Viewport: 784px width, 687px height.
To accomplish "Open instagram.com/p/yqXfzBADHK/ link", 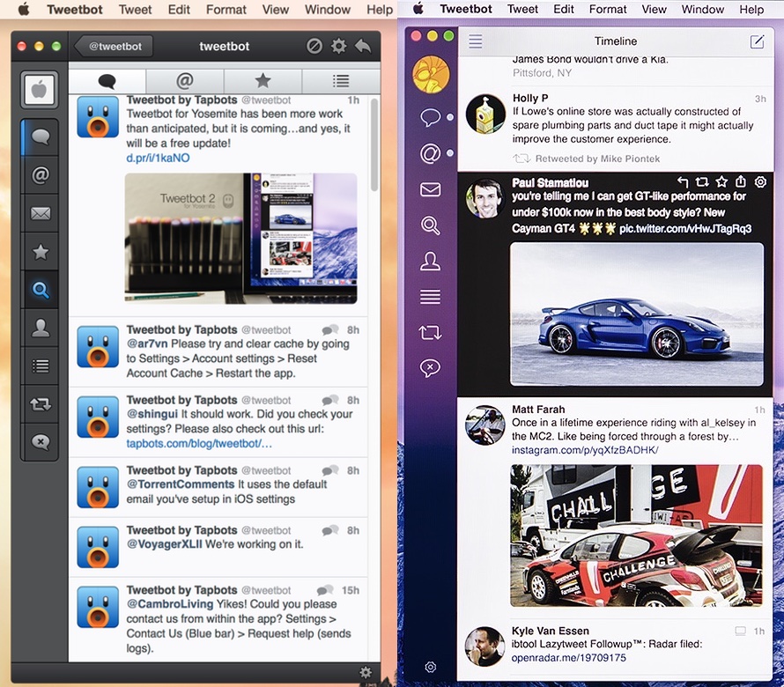I will tap(585, 450).
